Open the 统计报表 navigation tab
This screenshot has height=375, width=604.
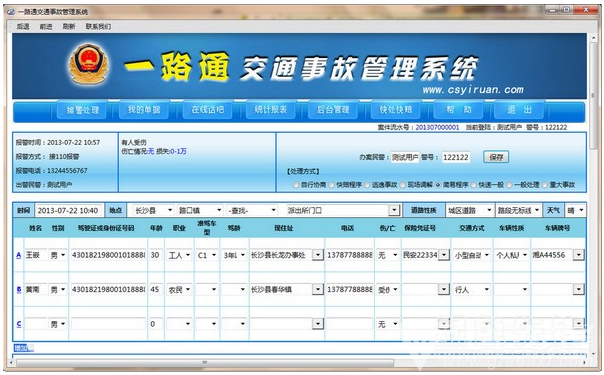270,110
